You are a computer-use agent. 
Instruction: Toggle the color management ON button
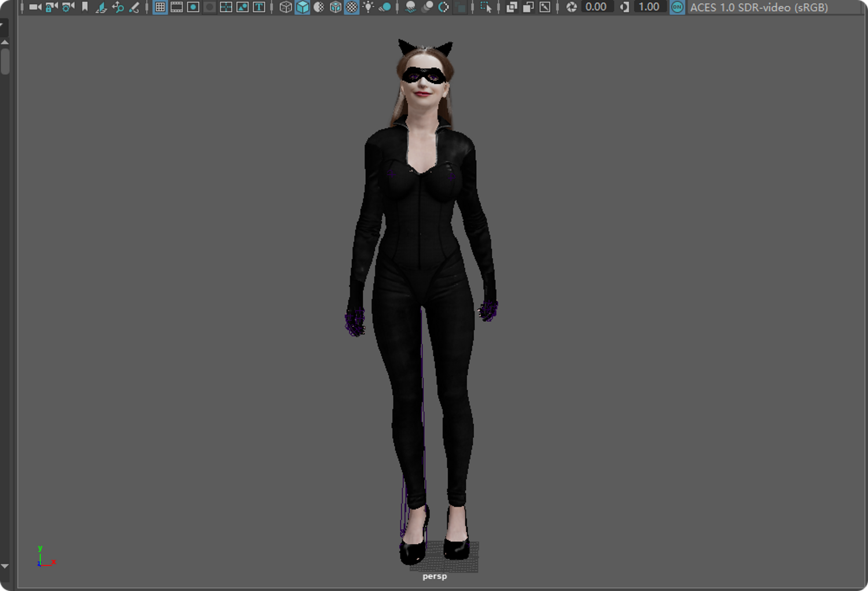click(677, 7)
